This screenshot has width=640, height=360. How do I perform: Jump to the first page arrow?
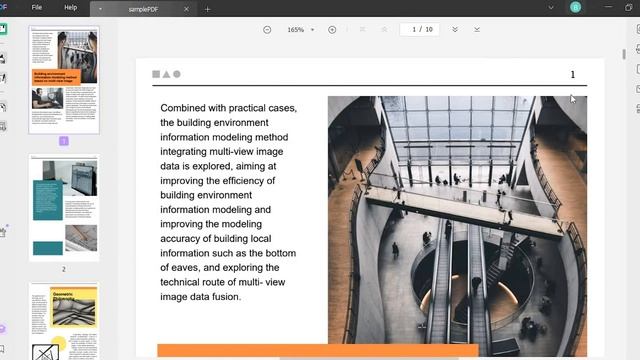click(362, 29)
